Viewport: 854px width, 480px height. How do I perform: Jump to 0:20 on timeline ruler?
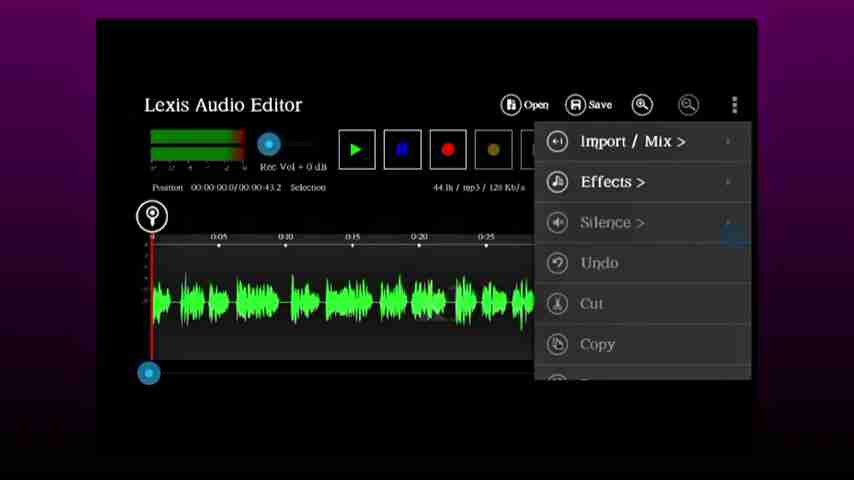419,237
